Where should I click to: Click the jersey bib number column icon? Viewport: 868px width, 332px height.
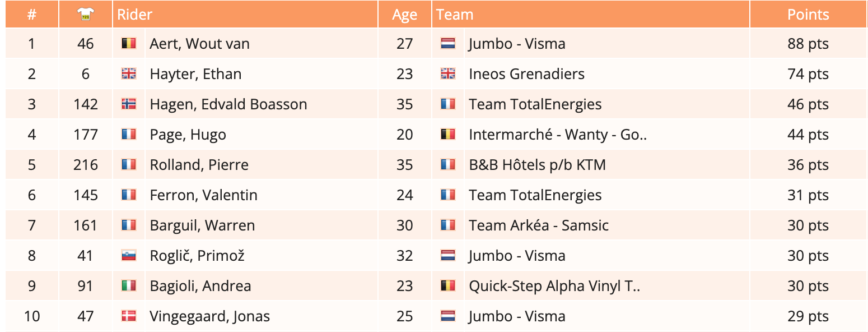click(86, 15)
